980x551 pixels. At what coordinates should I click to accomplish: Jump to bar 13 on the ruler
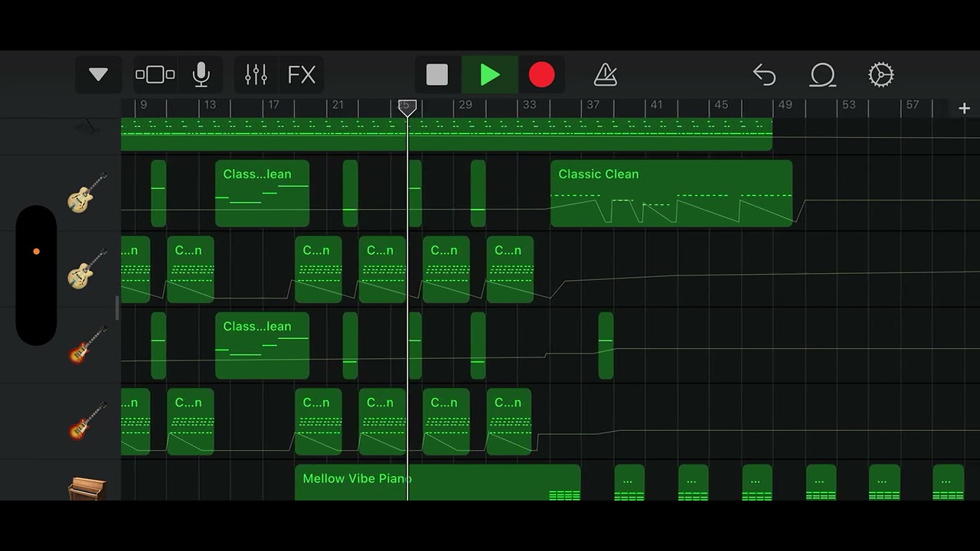click(210, 105)
